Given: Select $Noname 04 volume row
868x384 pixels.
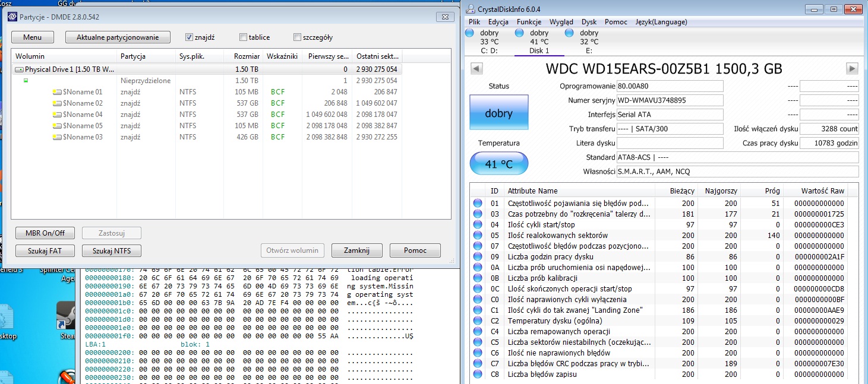Looking at the screenshot, I should pyautogui.click(x=207, y=114).
